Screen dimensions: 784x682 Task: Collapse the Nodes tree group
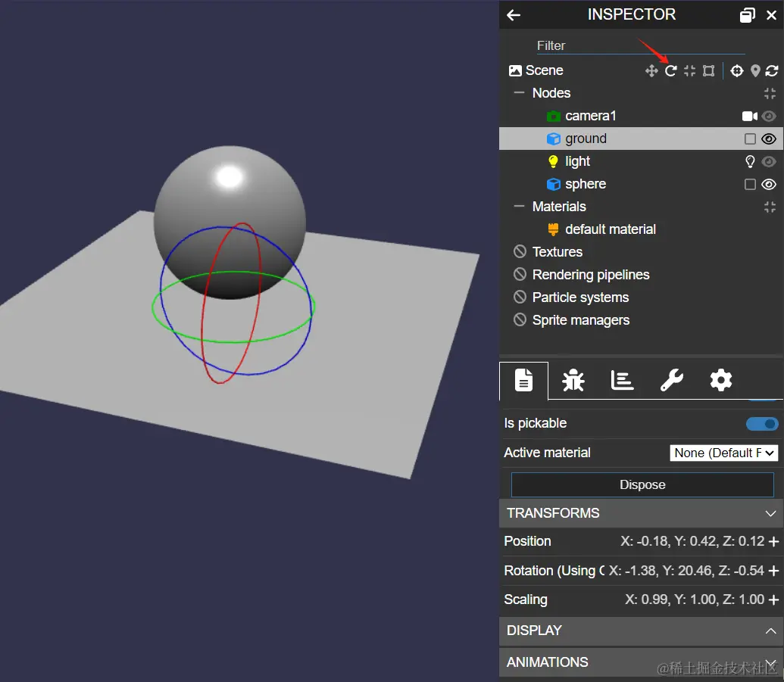[520, 93]
